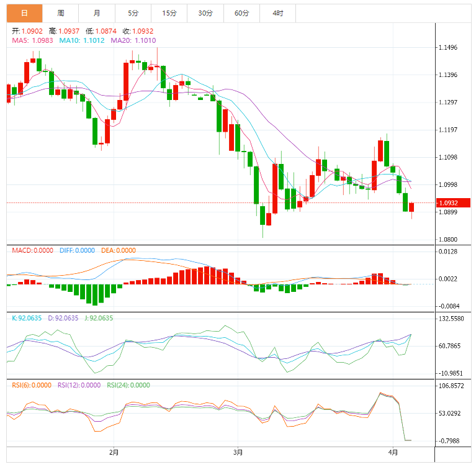Click the 106.8572 RSI axis value
The image size is (476, 472).
[x=451, y=386]
